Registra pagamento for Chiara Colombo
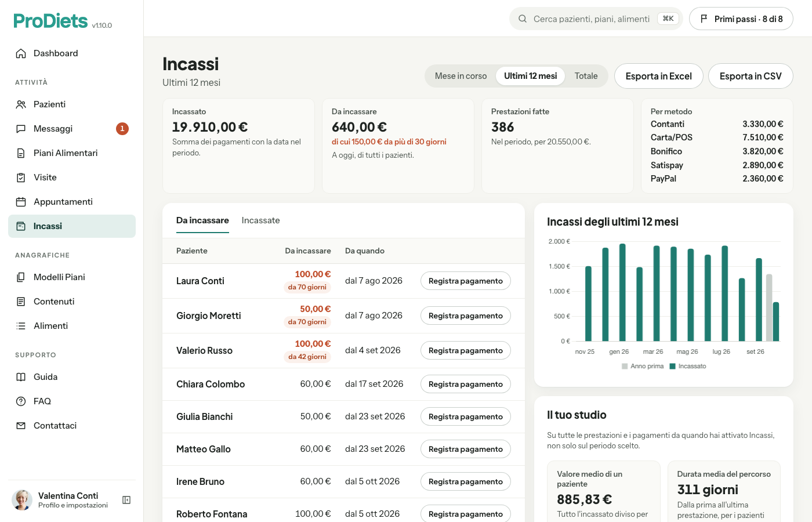 [x=466, y=384]
